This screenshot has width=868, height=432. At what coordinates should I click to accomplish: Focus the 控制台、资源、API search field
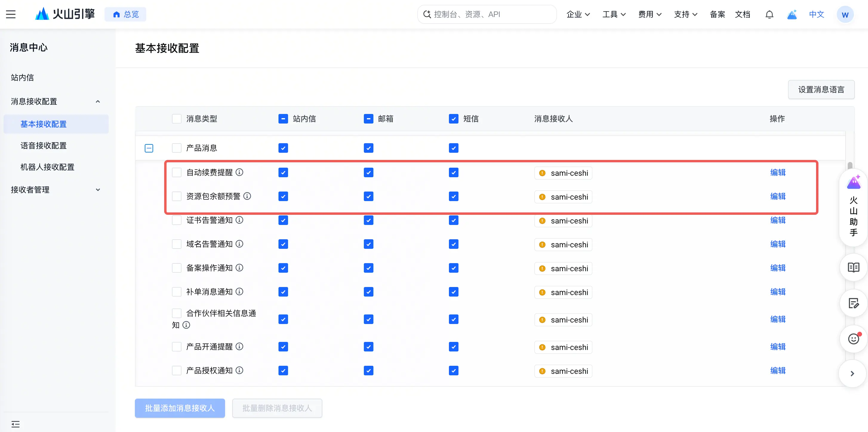(x=487, y=14)
